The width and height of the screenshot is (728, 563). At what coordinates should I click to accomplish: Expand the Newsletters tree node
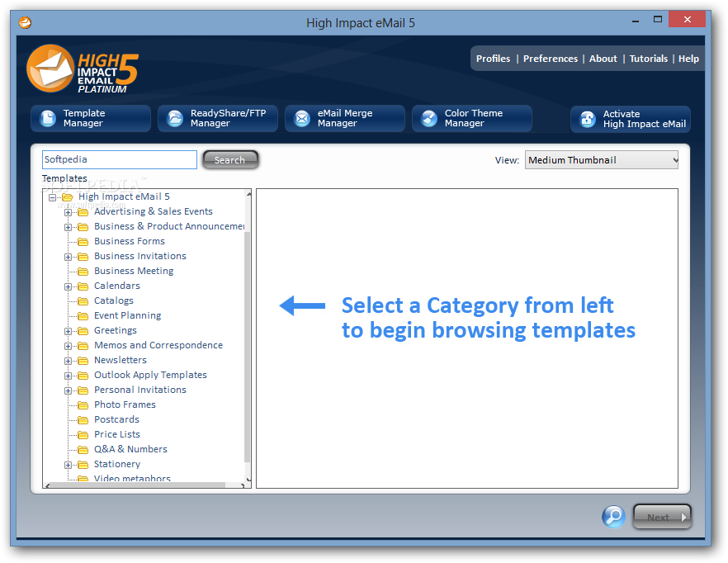coord(68,361)
